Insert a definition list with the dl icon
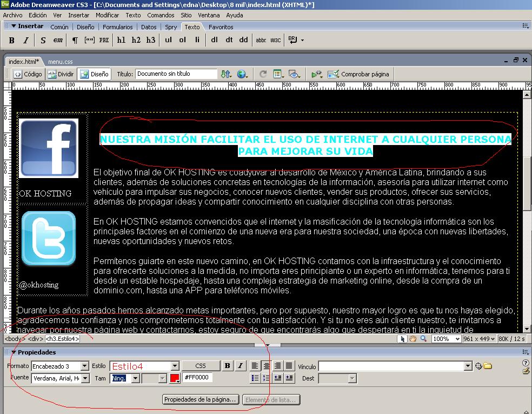 coord(214,40)
